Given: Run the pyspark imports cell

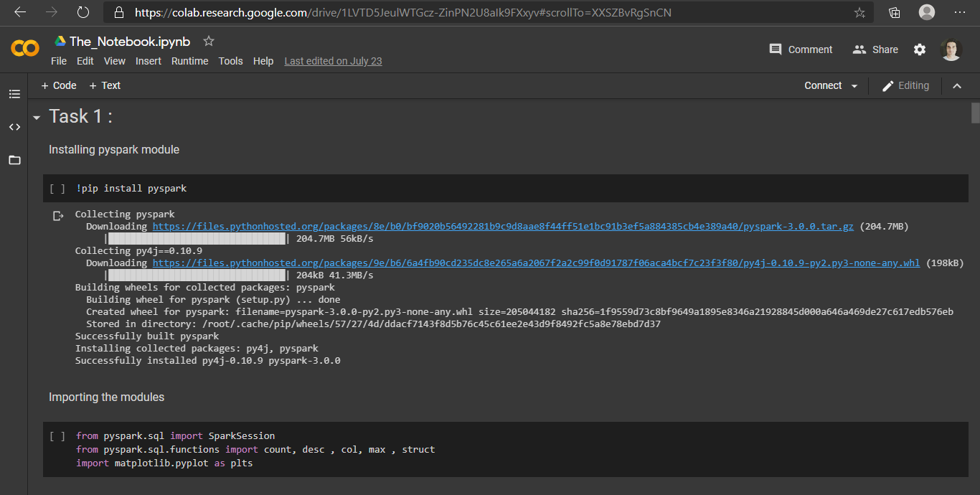Looking at the screenshot, I should coord(57,436).
